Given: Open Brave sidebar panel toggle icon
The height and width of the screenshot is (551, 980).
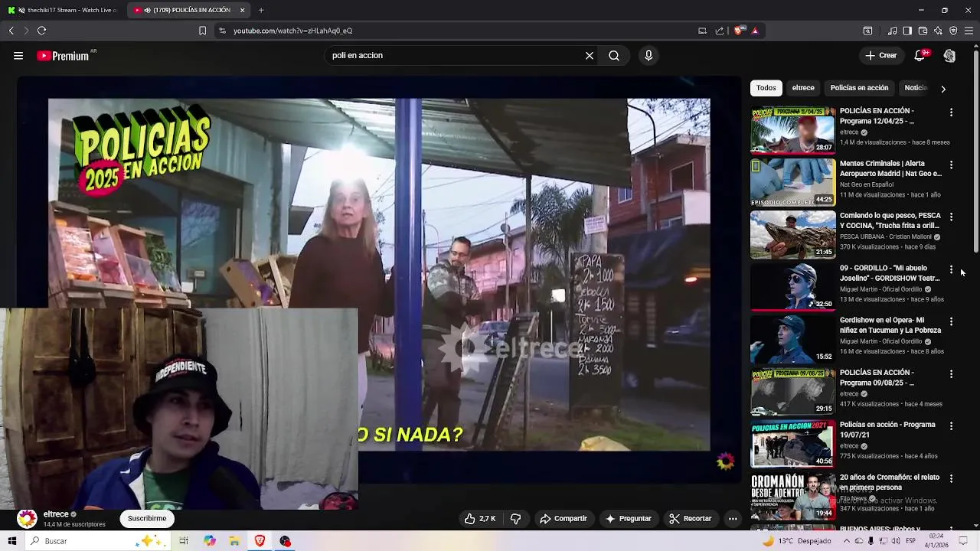Looking at the screenshot, I should tap(907, 31).
